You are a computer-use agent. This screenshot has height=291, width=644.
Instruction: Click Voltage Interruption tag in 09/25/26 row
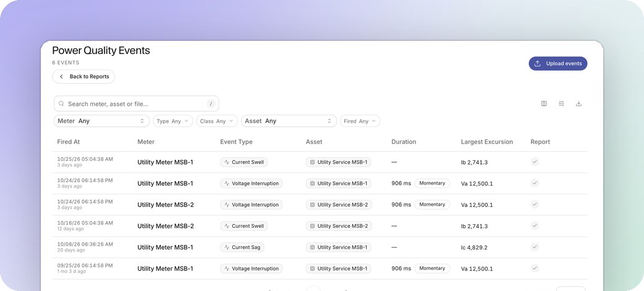click(251, 269)
